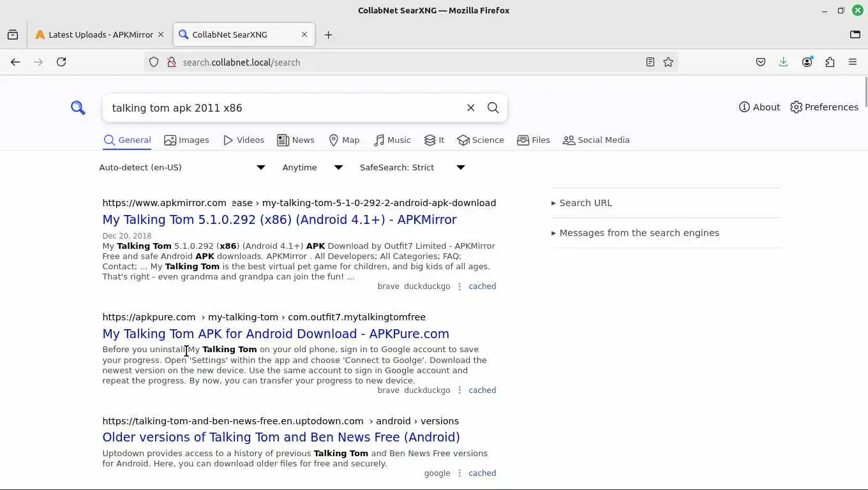Click the uptodown.com result URL

click(280, 421)
